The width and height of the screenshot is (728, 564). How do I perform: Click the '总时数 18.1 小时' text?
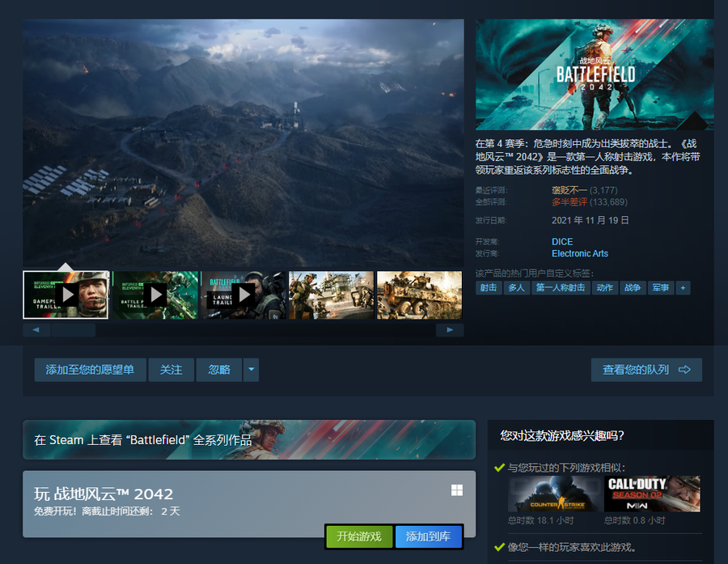click(x=541, y=520)
